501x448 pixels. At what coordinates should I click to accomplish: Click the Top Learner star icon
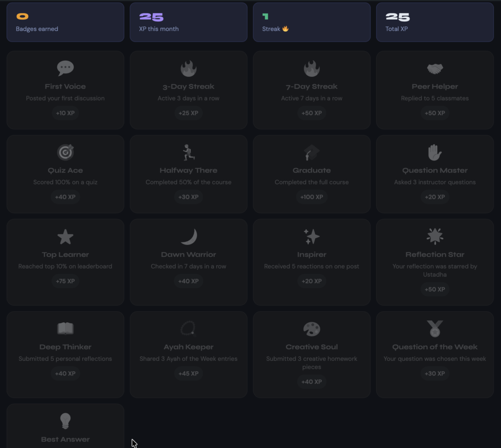(65, 237)
